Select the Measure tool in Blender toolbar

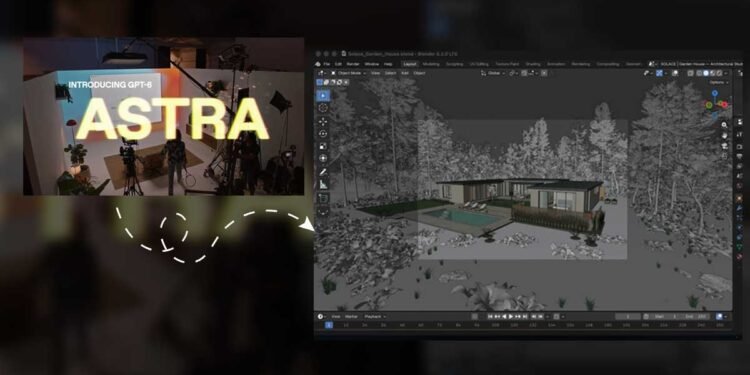[x=323, y=184]
